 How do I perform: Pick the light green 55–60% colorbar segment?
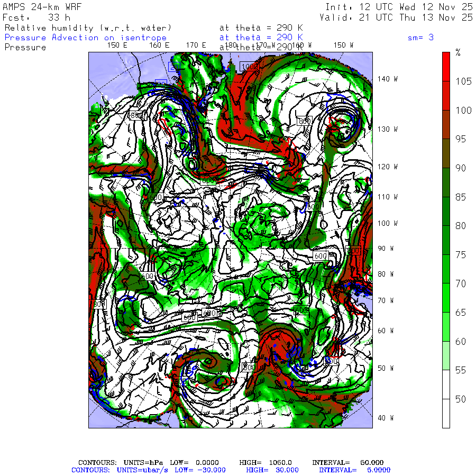point(446,355)
